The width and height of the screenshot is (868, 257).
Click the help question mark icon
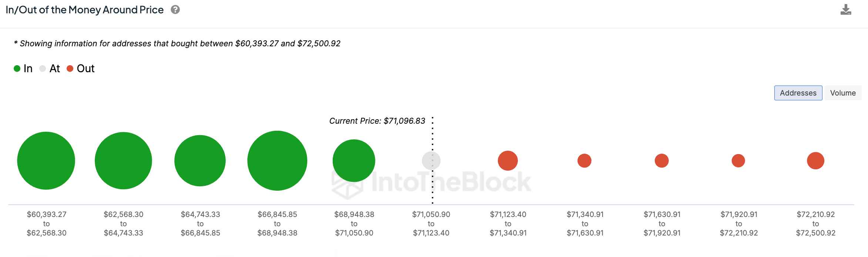click(x=175, y=10)
